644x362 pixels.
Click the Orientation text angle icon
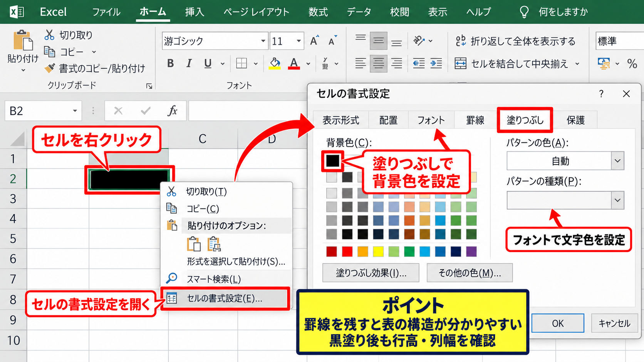coord(419,41)
